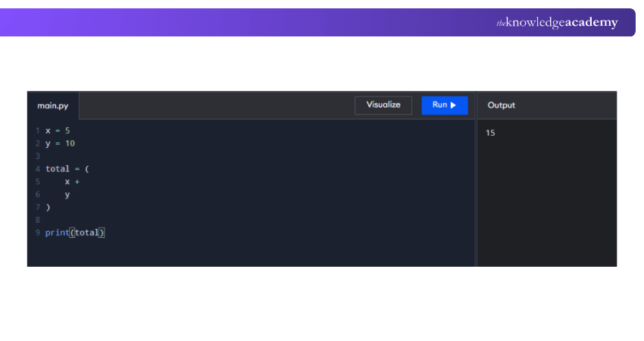Click line number 4 in gutter
Screen dimensions: 644x341
38,169
